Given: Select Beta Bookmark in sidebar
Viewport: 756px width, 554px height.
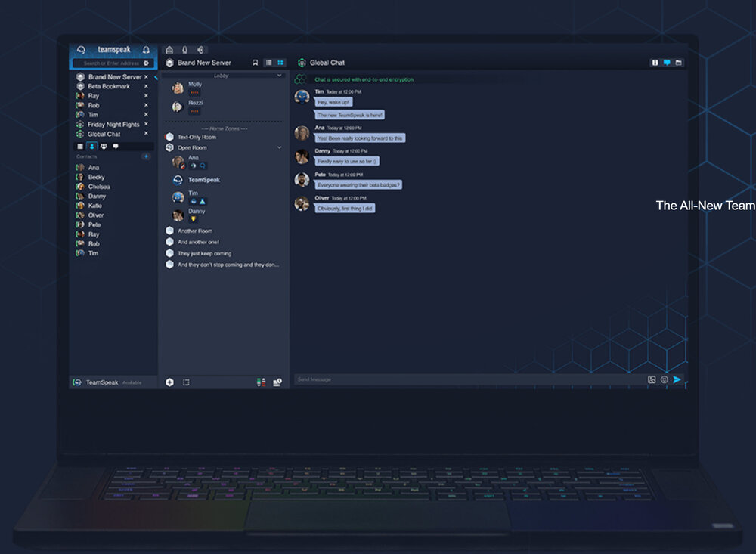Looking at the screenshot, I should [x=103, y=86].
